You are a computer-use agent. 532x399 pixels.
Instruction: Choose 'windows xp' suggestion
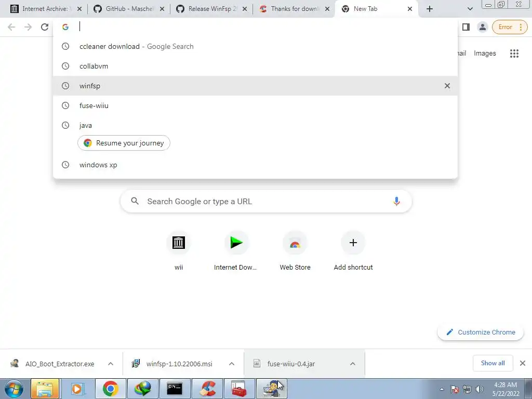click(x=255, y=165)
